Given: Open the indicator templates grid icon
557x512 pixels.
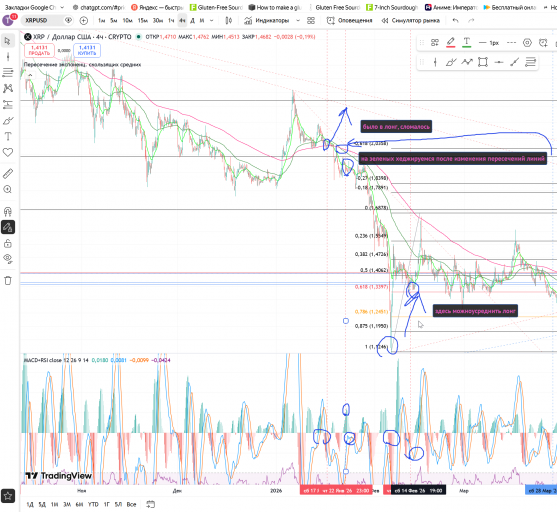Looking at the screenshot, I should 311,21.
